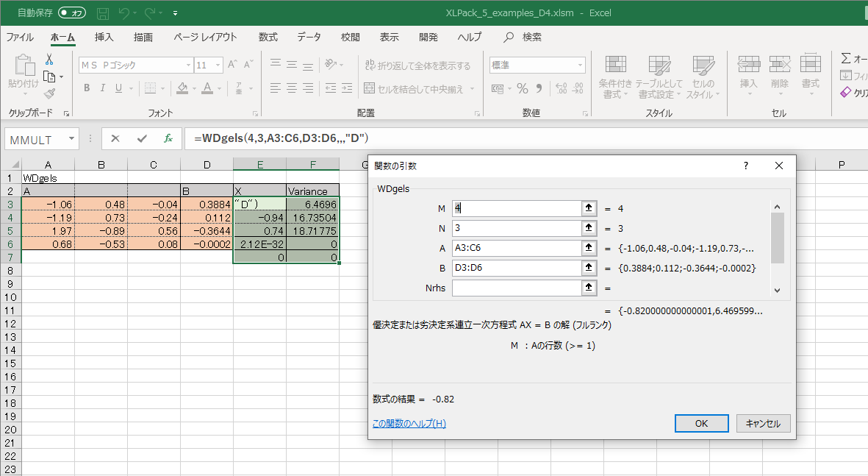Open the Name Box dropdown
This screenshot has width=868, height=476.
71,138
